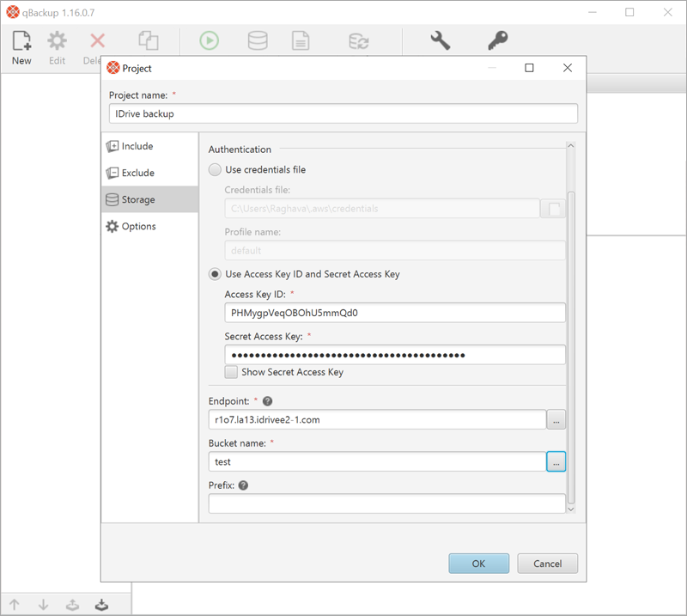Click the move up arrow icon
The image size is (687, 616).
click(14, 605)
